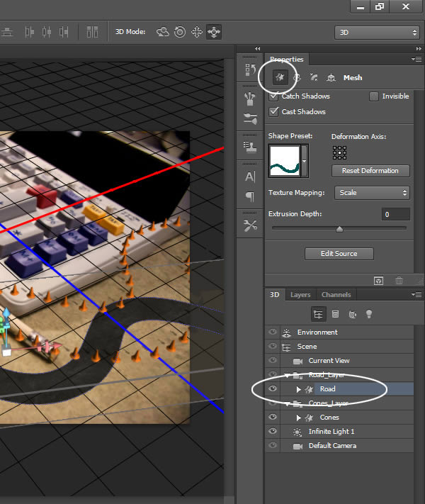Screen dimensions: 425x504
Task: Click the align horizontal centers icon
Action: [47, 32]
